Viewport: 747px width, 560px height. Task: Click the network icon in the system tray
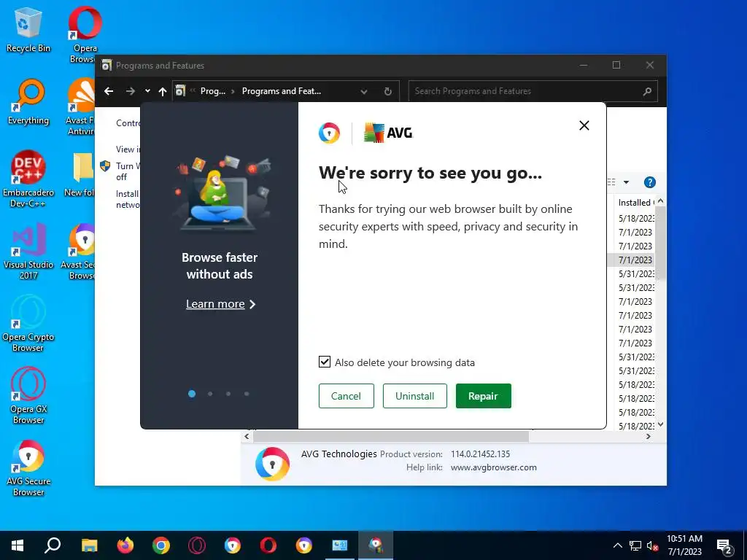[x=635, y=545]
